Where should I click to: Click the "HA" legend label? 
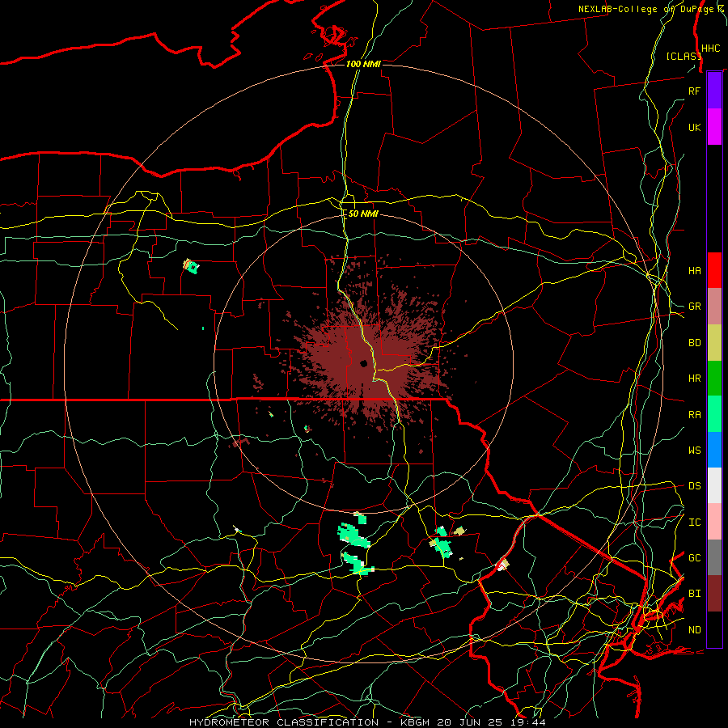(x=694, y=270)
